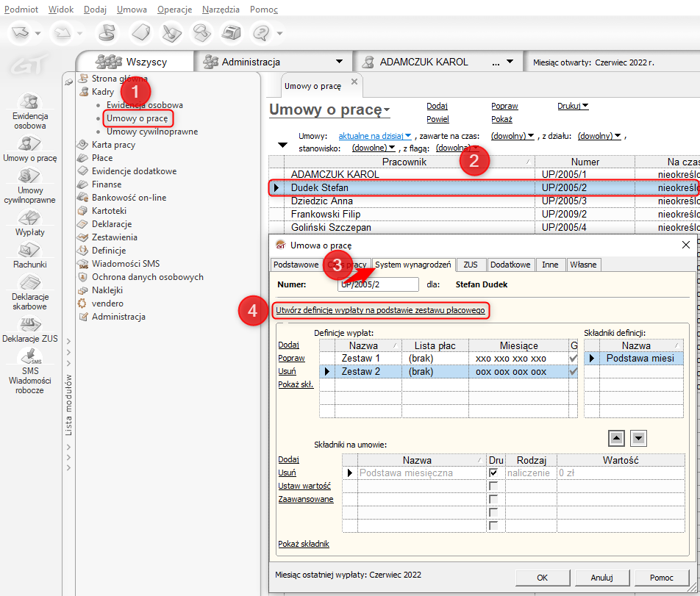Viewport: 700px width, 596px height.
Task: Open the Umowy o pracę heading dropdown
Action: pyautogui.click(x=387, y=109)
